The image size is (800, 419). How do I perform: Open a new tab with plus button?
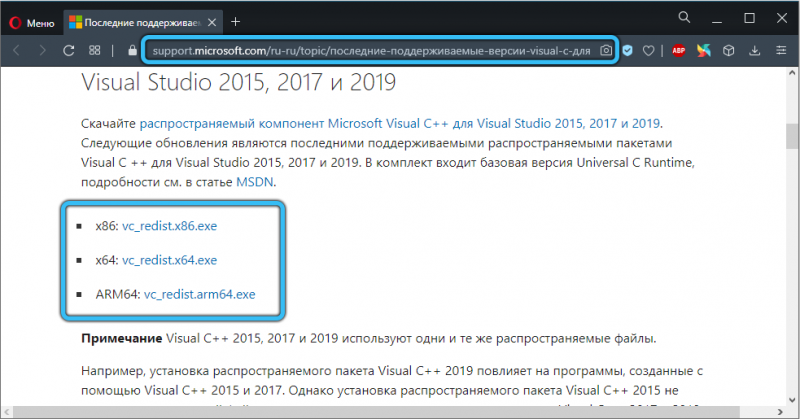pos(235,22)
